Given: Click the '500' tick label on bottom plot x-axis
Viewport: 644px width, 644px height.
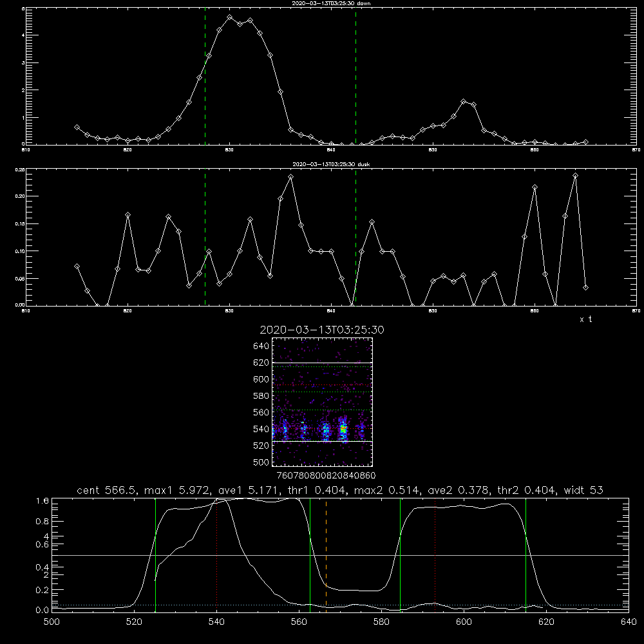Looking at the screenshot, I should pos(52,622).
